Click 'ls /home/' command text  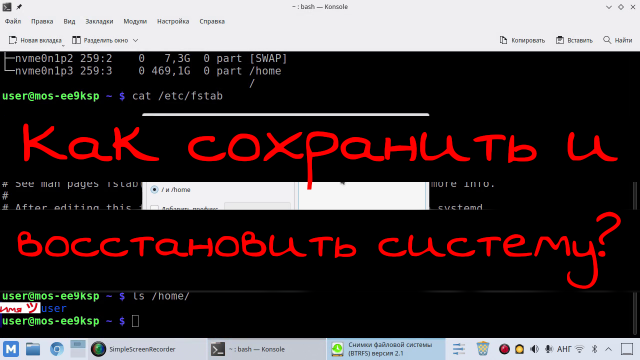[x=161, y=296]
